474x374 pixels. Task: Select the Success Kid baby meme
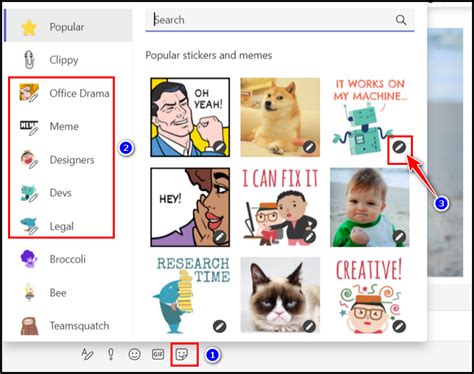tap(370, 207)
